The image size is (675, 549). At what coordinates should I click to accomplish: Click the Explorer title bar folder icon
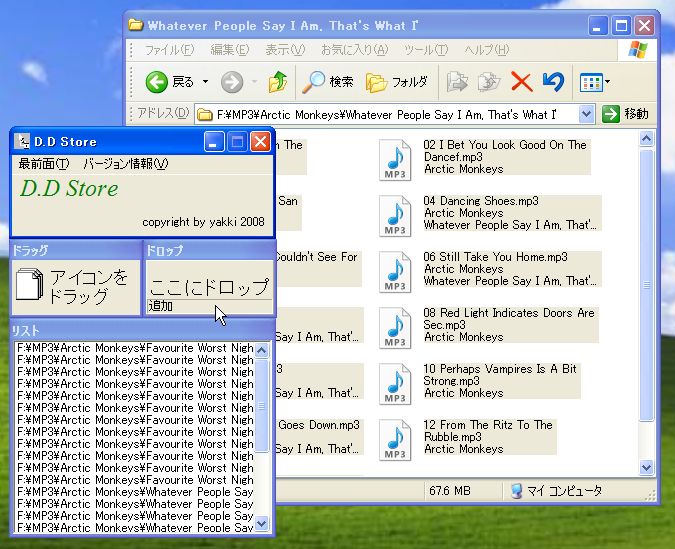(x=136, y=25)
